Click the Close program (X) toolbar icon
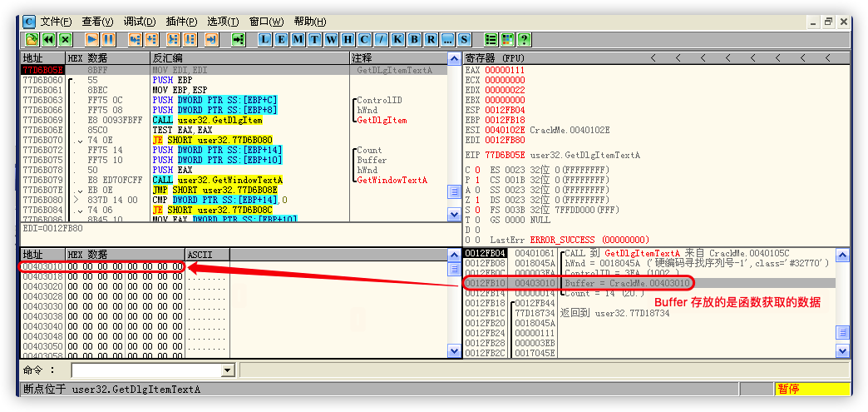The width and height of the screenshot is (868, 412). pyautogui.click(x=65, y=39)
